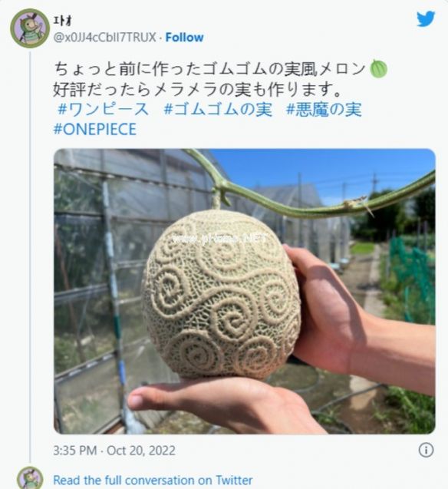Viewport: 448px width, 489px height.
Task: Read the full conversation on Twitter
Action: (x=153, y=481)
